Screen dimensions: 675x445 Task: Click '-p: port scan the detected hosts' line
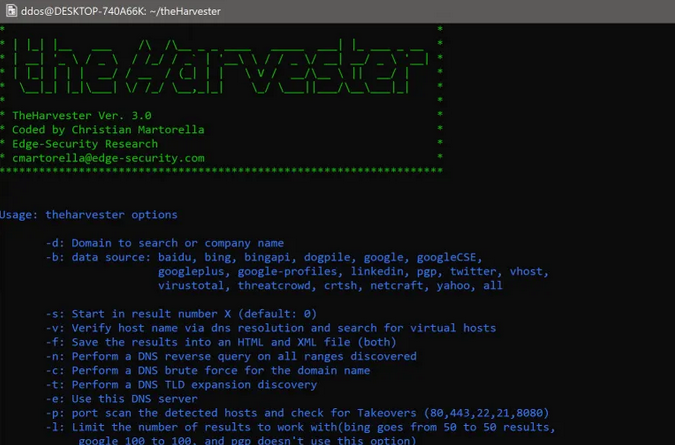[x=297, y=413]
